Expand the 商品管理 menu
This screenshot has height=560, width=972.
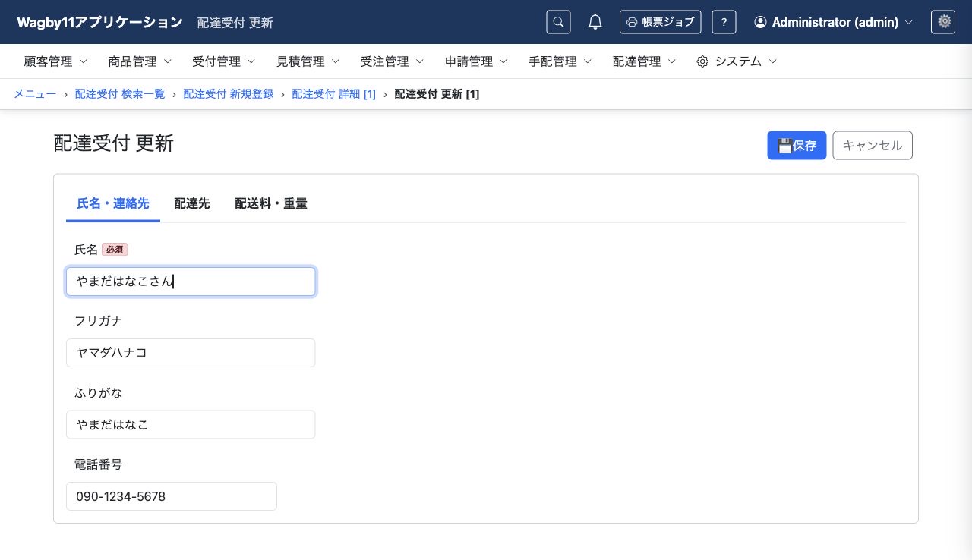[x=140, y=61]
